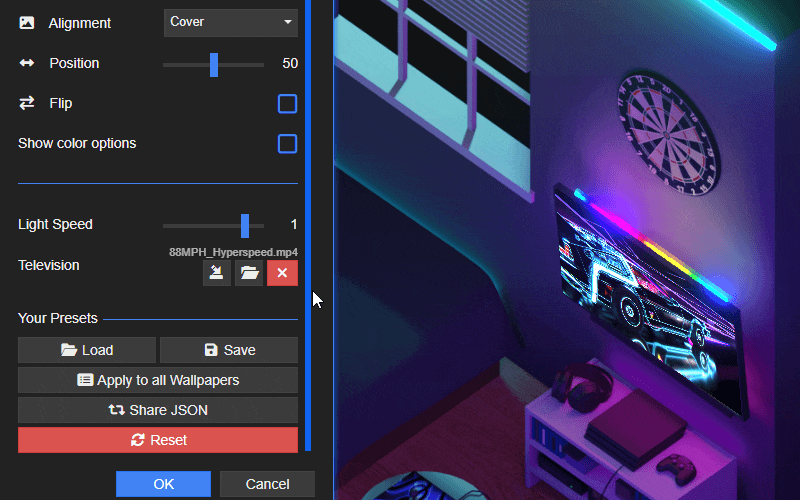Cancel the wallpaper settings dialog
800x500 pixels.
[267, 484]
